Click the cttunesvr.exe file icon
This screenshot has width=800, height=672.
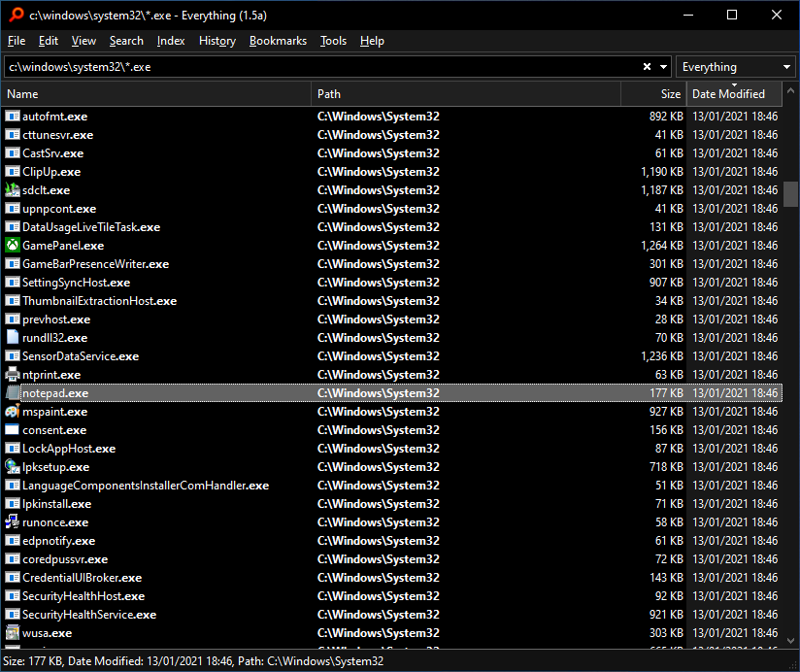(13, 135)
